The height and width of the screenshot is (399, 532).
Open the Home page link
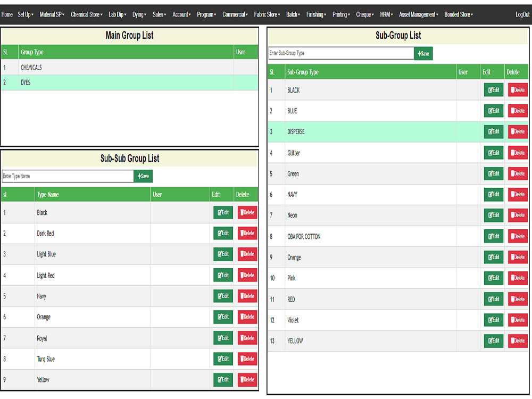(x=7, y=14)
